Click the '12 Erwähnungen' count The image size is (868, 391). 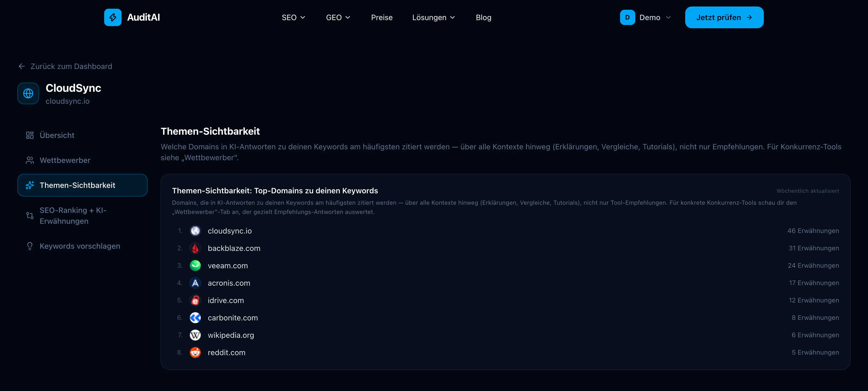pyautogui.click(x=814, y=300)
